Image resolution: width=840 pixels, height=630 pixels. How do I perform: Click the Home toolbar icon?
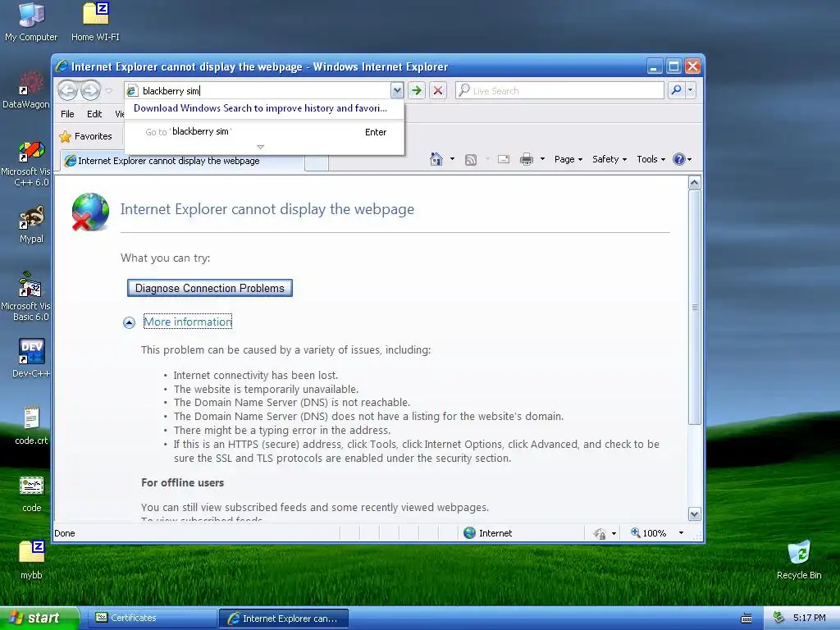(436, 159)
